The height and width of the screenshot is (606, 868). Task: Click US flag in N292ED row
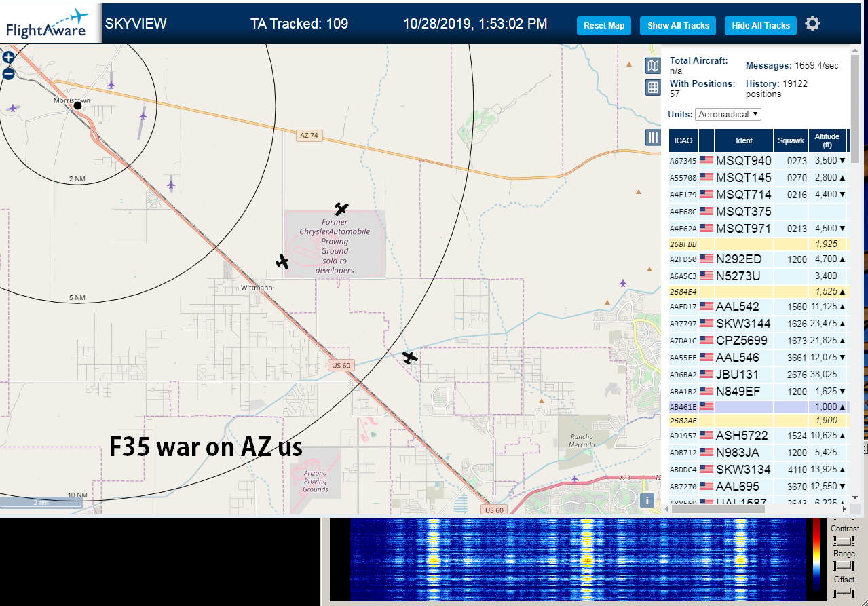click(706, 259)
